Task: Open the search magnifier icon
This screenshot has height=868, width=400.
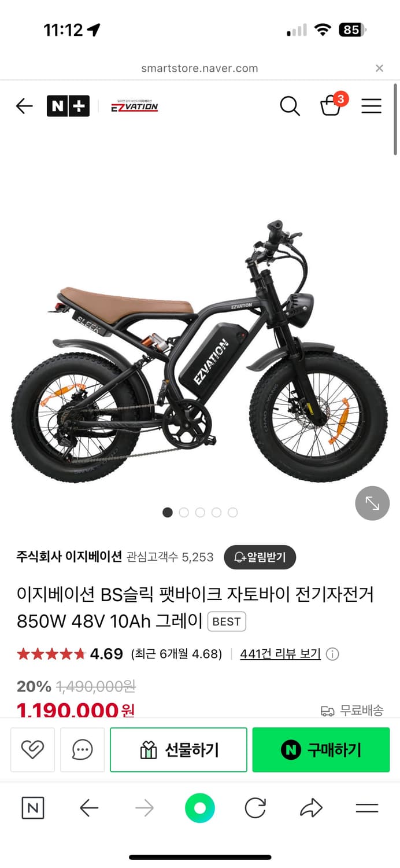Action: click(x=290, y=106)
